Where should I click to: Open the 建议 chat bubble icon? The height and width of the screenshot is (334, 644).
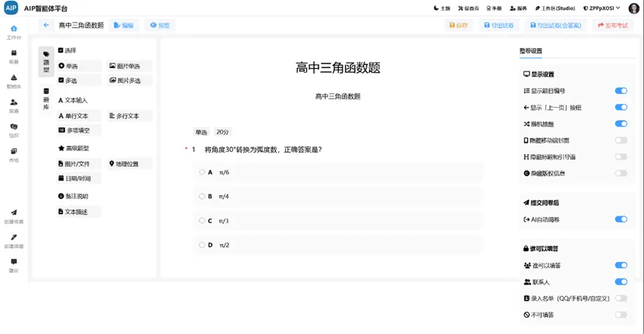(13, 262)
